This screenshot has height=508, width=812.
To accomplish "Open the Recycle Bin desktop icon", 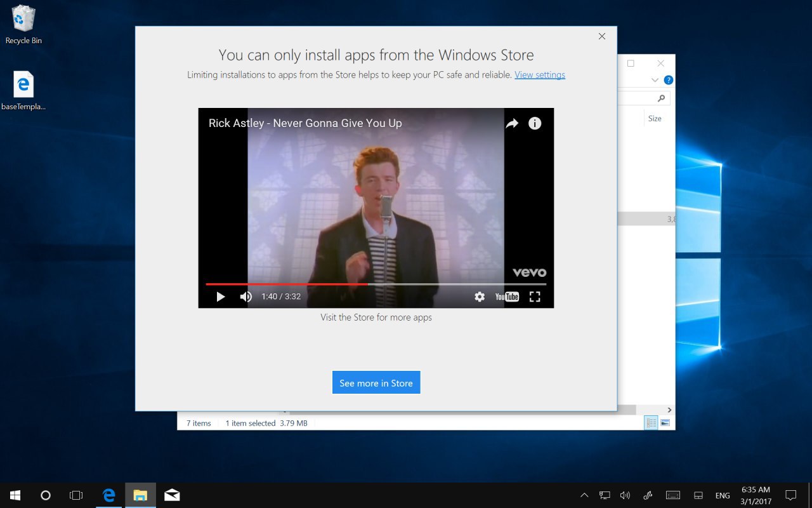I will (23, 25).
